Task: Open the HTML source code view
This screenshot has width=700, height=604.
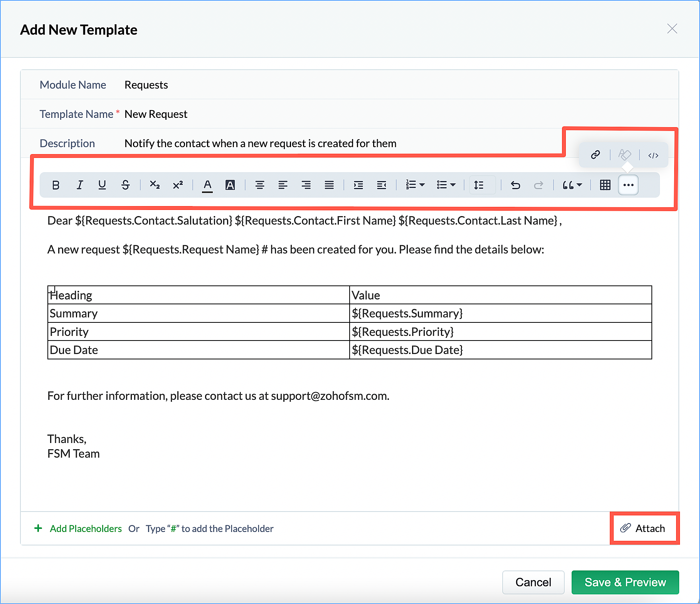Action: (653, 155)
